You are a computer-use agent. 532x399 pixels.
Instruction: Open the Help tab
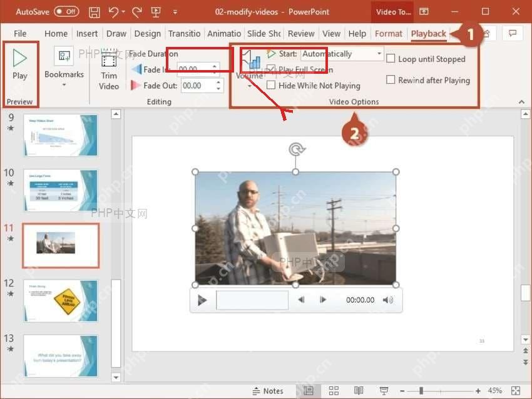point(357,34)
